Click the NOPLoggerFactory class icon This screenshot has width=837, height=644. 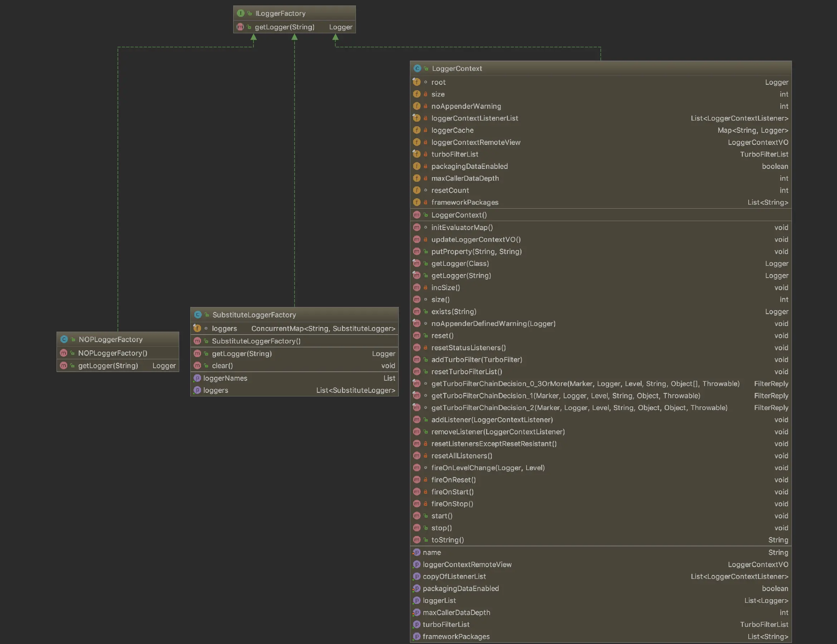click(x=64, y=339)
